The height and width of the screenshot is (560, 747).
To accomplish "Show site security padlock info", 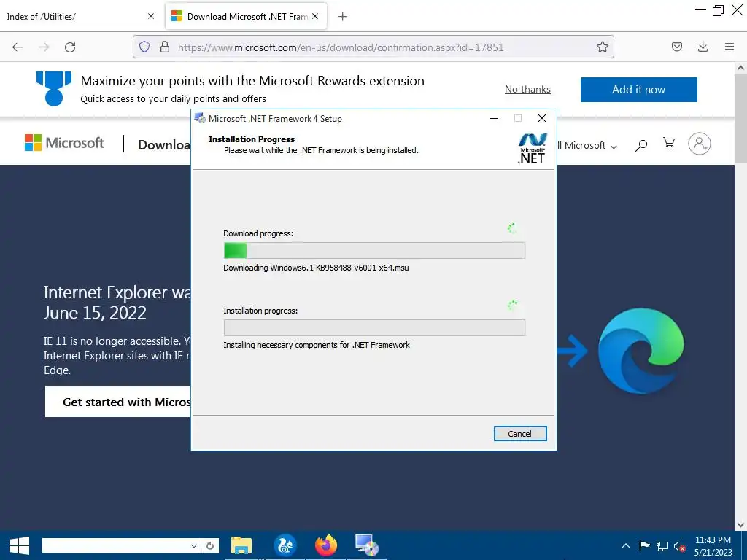I will 165,47.
